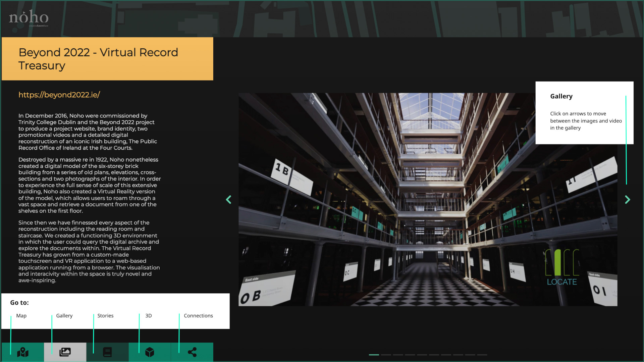Open the Connections share icon
644x362 pixels.
click(x=192, y=352)
